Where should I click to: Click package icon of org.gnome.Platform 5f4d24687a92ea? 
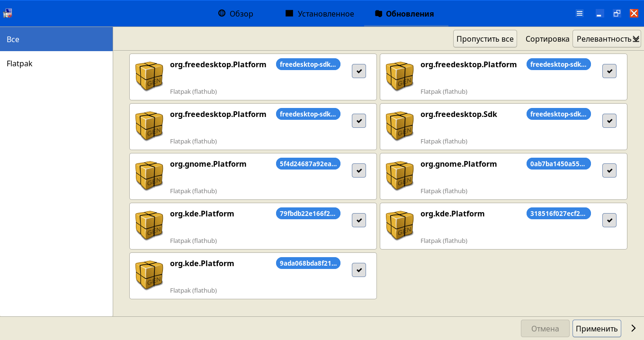pos(149,175)
